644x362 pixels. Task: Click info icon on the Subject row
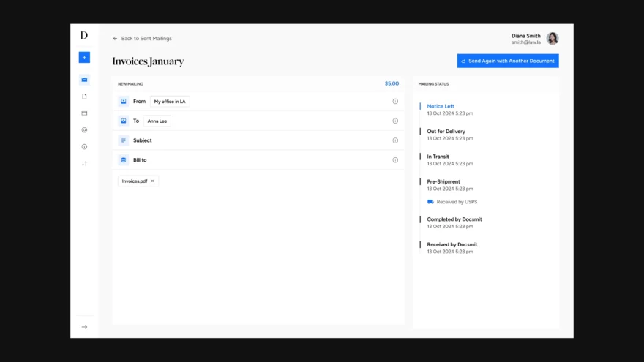click(x=395, y=140)
